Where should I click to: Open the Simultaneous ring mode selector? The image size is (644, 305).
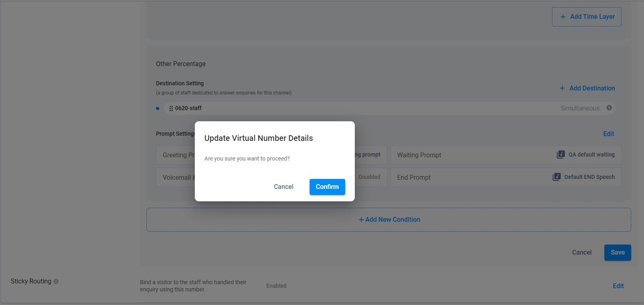[580, 108]
